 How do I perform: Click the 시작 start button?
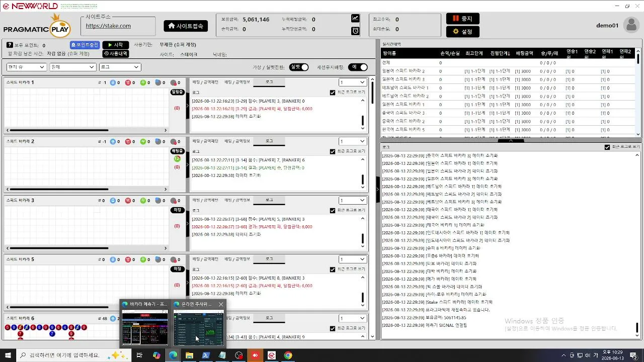coord(115,45)
